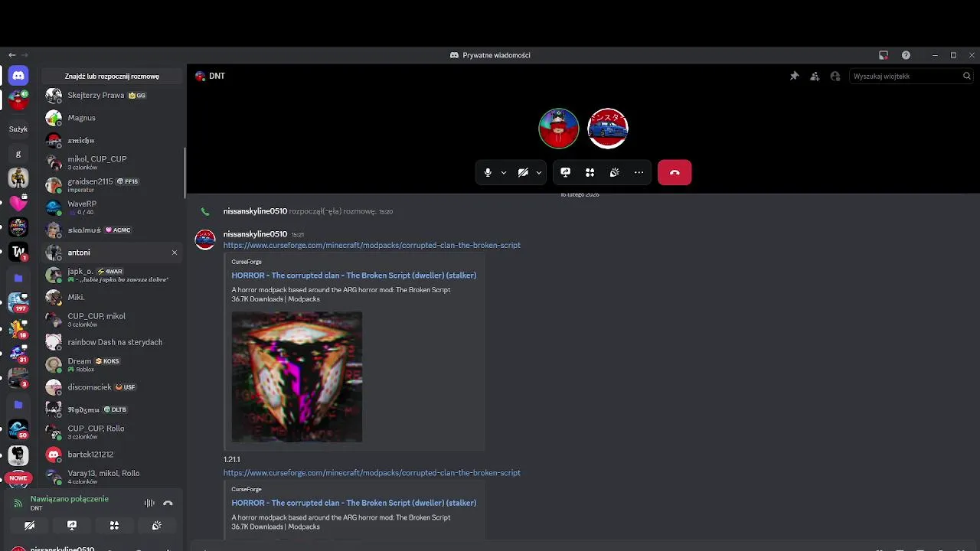Open TW server icon with badge
The width and height of the screenshot is (980, 551).
click(18, 252)
